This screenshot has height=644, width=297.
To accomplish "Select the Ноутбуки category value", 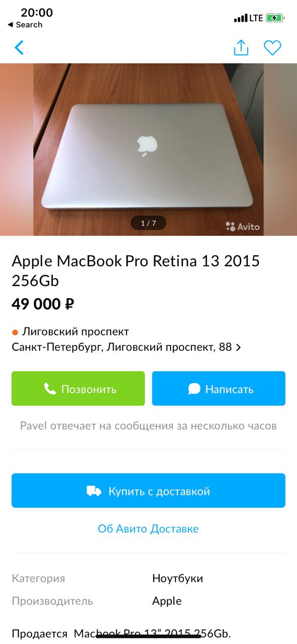I will pyautogui.click(x=177, y=579).
